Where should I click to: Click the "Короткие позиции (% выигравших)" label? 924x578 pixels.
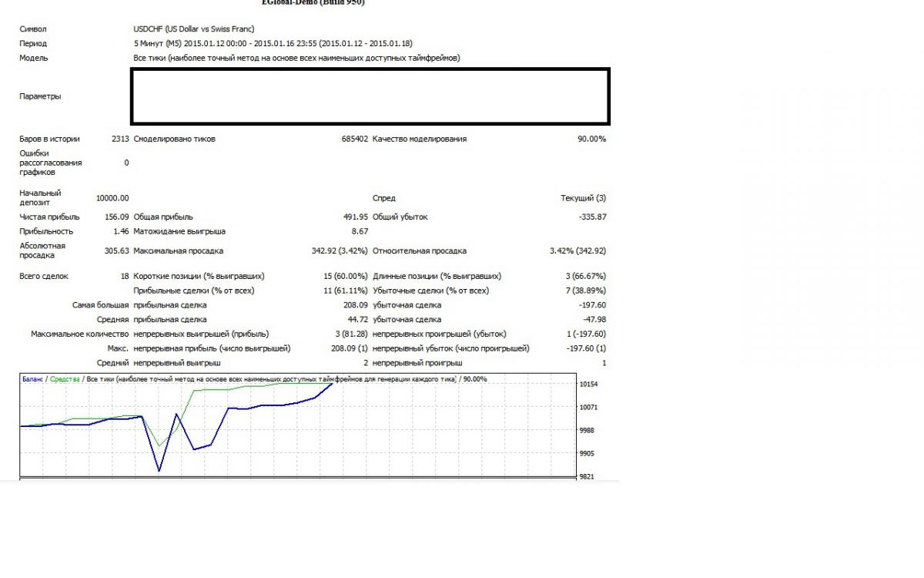(199, 276)
